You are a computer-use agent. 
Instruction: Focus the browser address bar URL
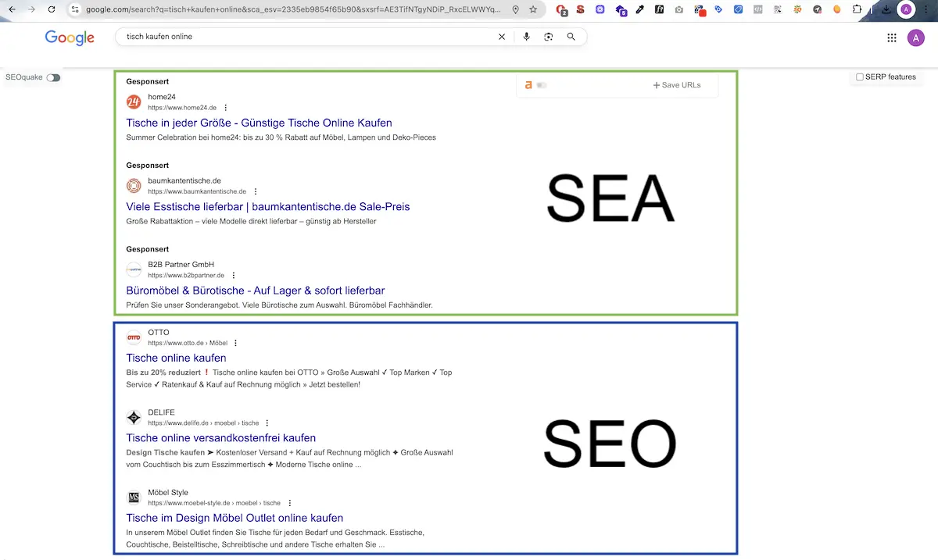tap(295, 9)
